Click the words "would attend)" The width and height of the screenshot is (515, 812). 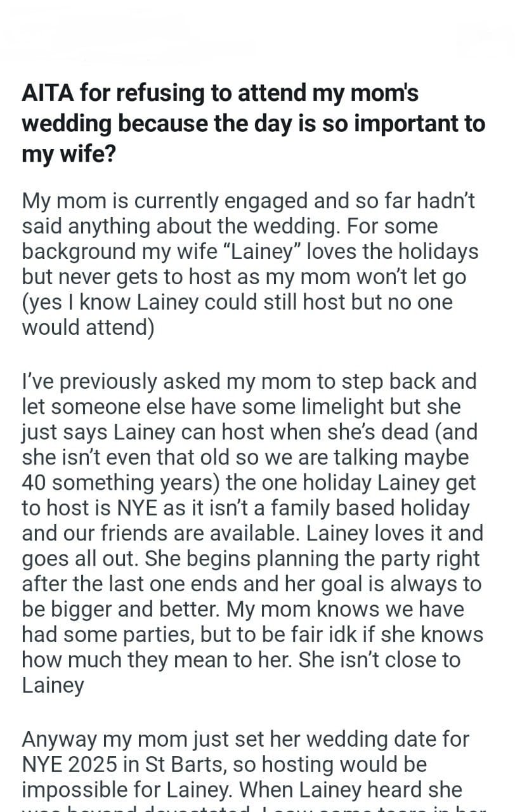click(x=88, y=328)
